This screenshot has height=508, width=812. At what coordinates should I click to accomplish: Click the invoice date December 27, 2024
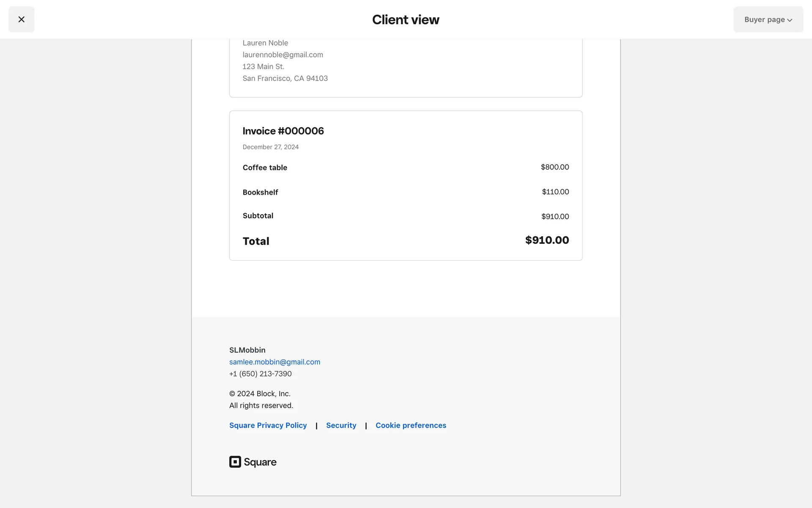click(x=270, y=147)
